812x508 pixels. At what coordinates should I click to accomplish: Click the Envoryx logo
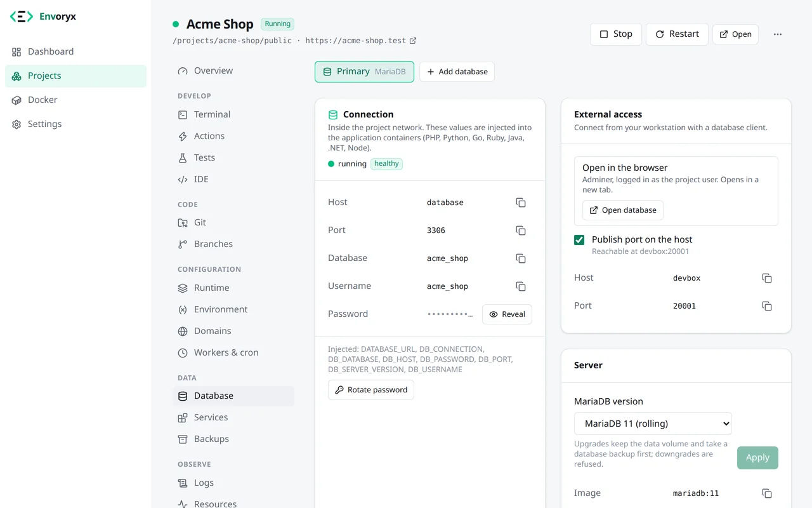[43, 17]
